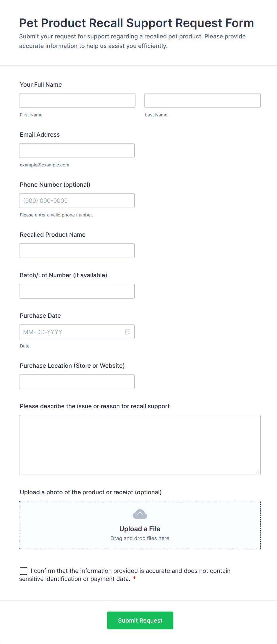This screenshot has height=644, width=277.
Task: Open the Purchase Date calendar picker icon
Action: point(128,332)
